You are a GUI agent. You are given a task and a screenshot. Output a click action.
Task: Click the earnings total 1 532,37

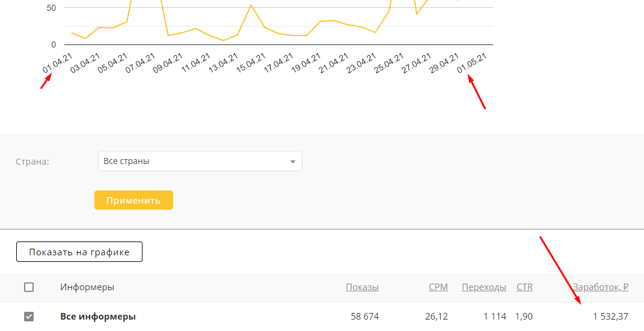point(610,317)
